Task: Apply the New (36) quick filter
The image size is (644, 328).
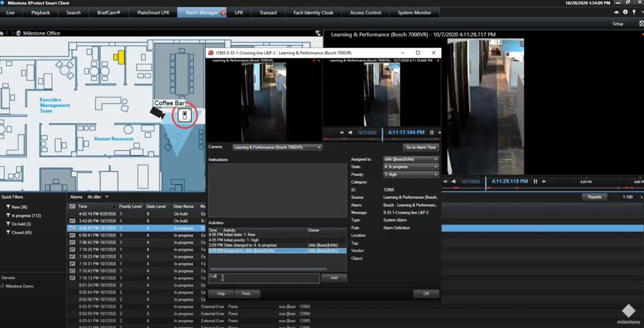Action: coord(19,207)
